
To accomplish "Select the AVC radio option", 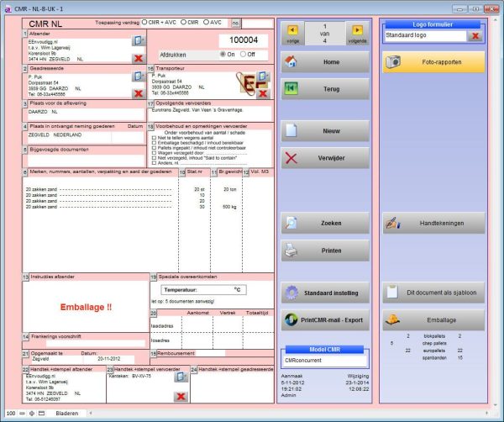I will tap(207, 22).
